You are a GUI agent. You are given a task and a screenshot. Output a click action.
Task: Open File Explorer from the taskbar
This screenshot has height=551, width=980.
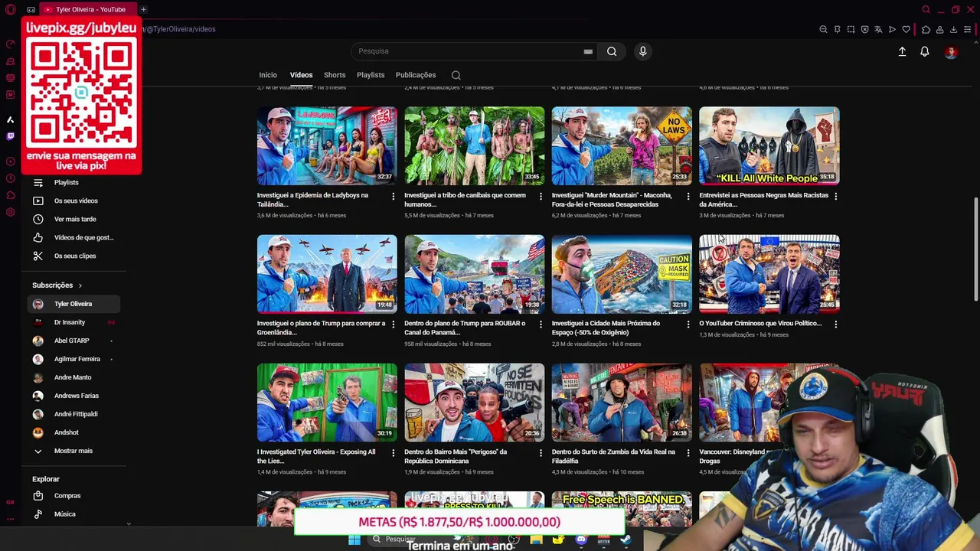pos(536,540)
